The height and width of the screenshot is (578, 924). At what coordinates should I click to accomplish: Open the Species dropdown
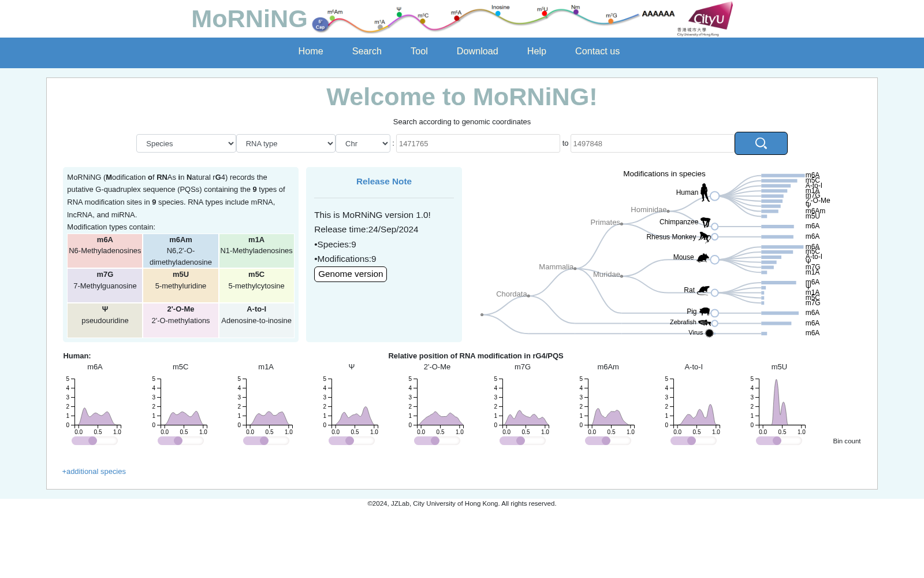click(x=186, y=143)
